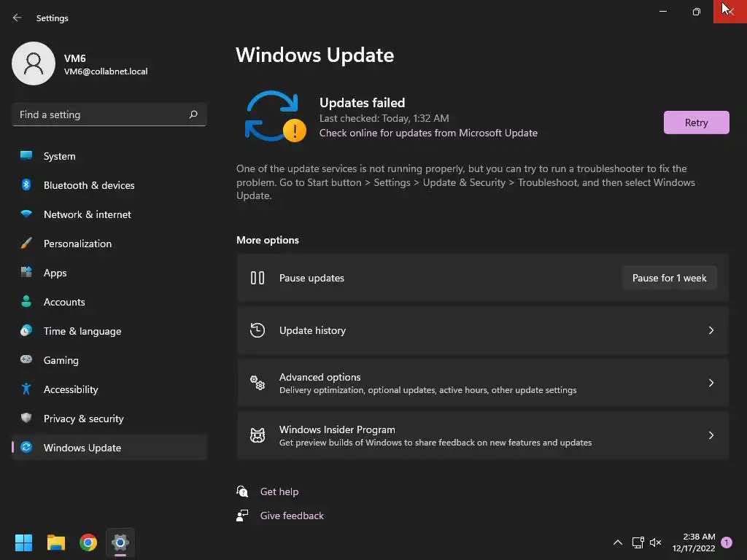This screenshot has height=560, width=747.
Task: Click the Give feedback person icon
Action: pos(242,516)
